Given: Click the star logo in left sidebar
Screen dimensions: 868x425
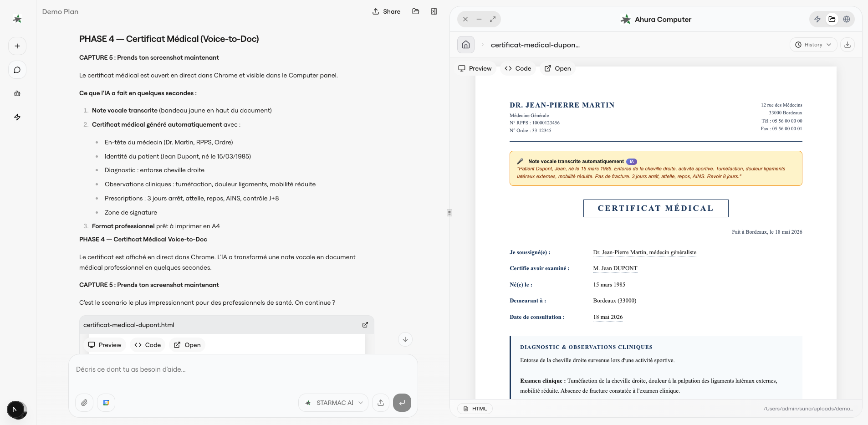Looking at the screenshot, I should [x=17, y=19].
